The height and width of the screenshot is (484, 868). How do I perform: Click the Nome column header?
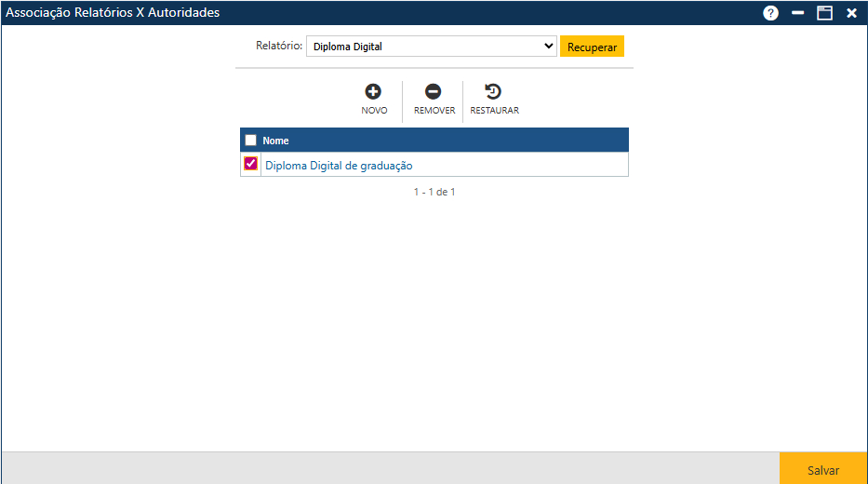(x=275, y=141)
